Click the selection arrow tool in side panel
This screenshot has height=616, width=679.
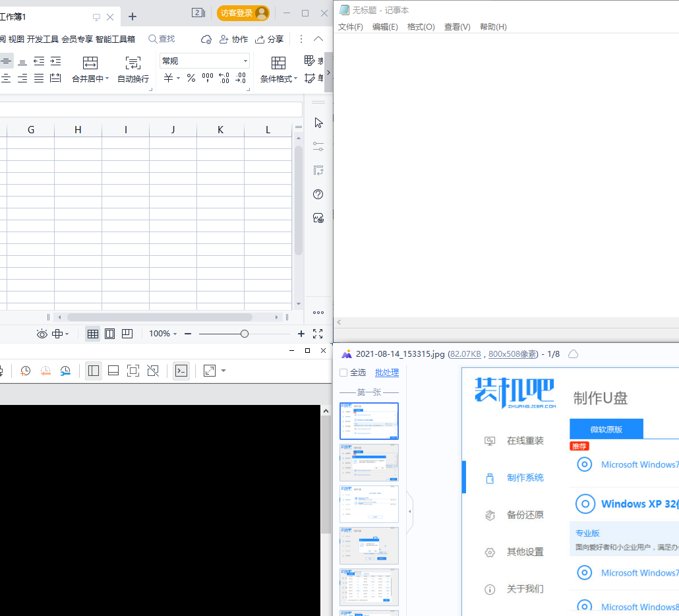click(318, 123)
